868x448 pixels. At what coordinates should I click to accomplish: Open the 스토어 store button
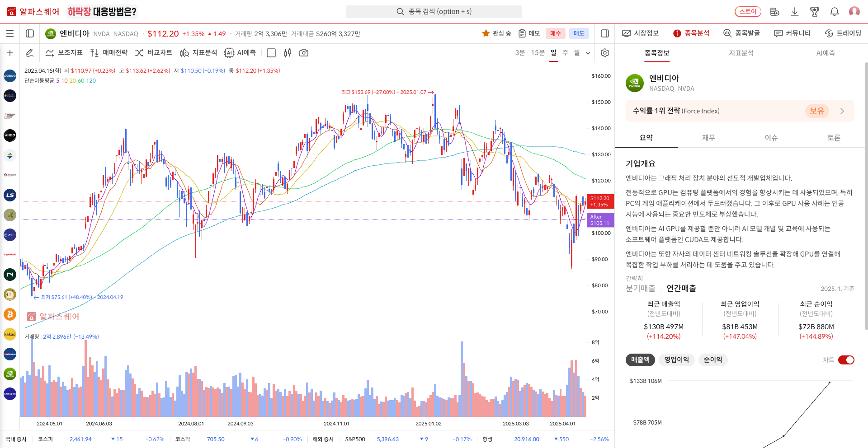pyautogui.click(x=748, y=12)
